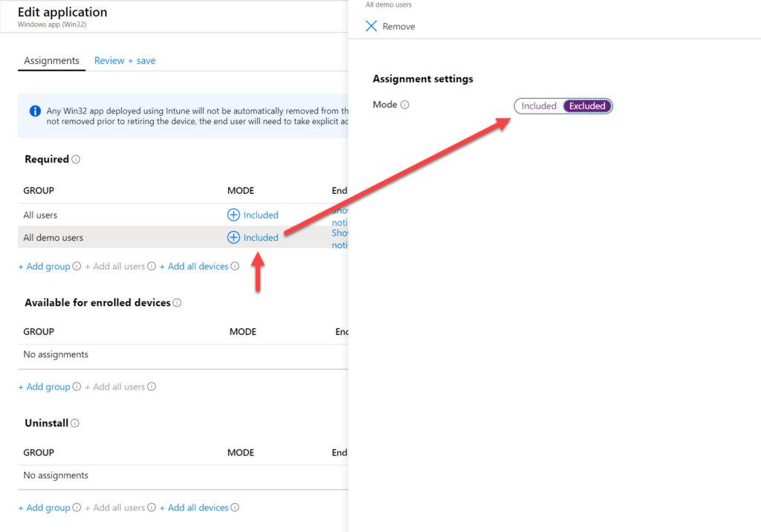Click the info icon beside Required heading
Image resolution: width=761 pixels, height=532 pixels.
(77, 158)
